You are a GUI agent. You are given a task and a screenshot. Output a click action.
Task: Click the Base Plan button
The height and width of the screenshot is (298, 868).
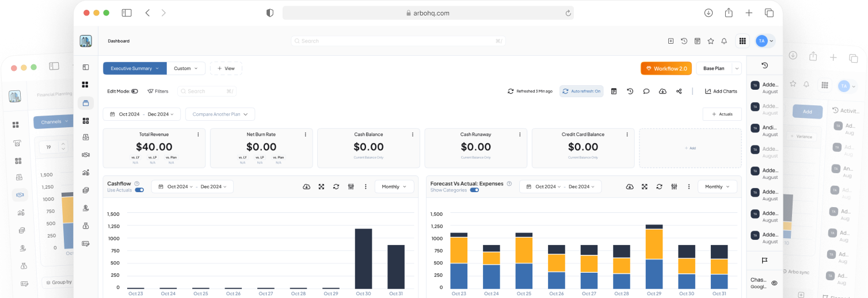(714, 68)
